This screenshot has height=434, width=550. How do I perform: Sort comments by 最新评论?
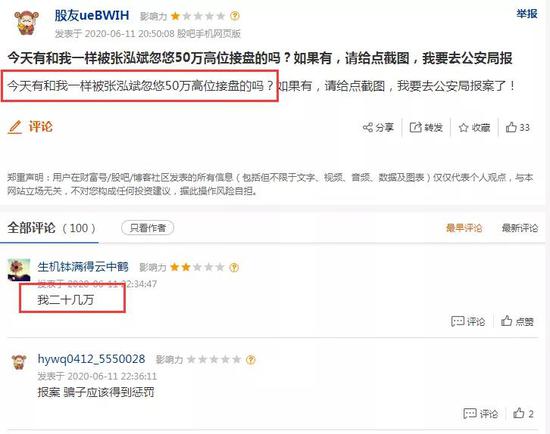coord(519,228)
